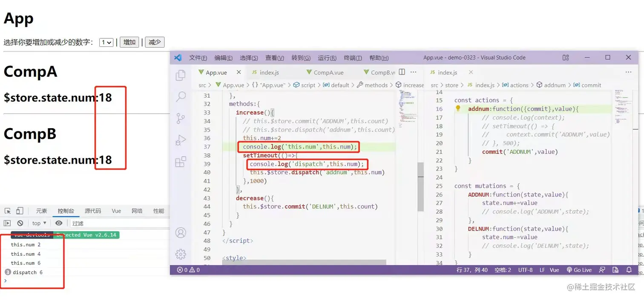Open the number selection dropdown showing 1

(106, 42)
